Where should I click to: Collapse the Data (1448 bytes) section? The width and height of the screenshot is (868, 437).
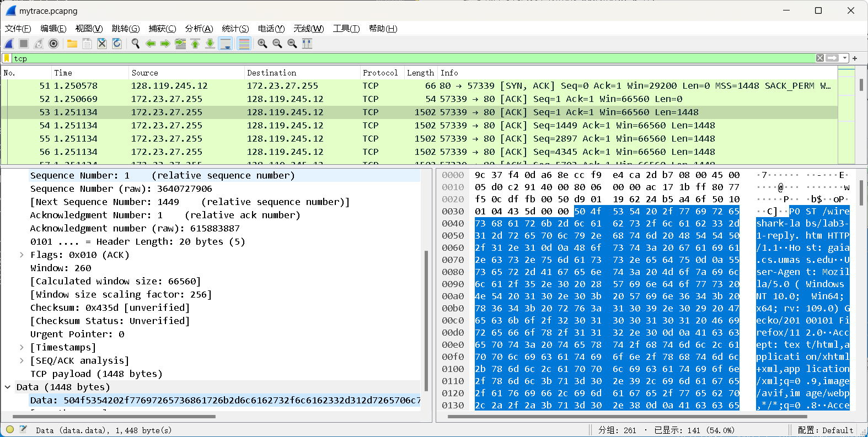pos(8,387)
